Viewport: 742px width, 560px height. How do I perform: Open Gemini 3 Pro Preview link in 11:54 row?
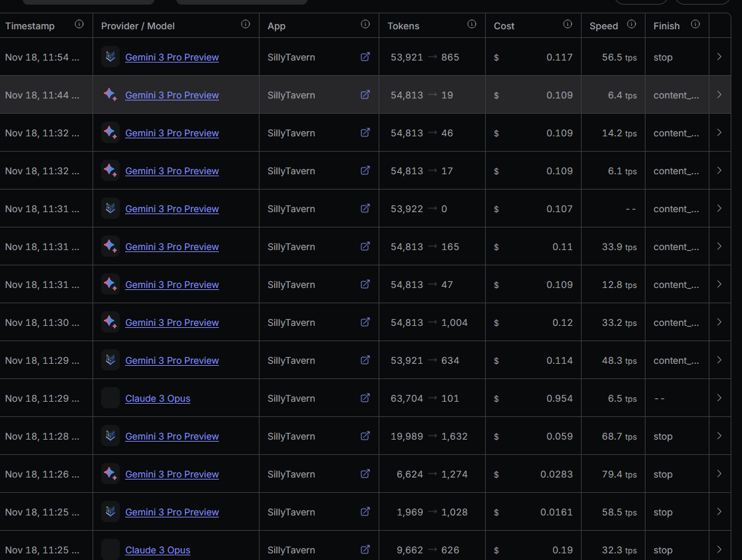tap(172, 57)
